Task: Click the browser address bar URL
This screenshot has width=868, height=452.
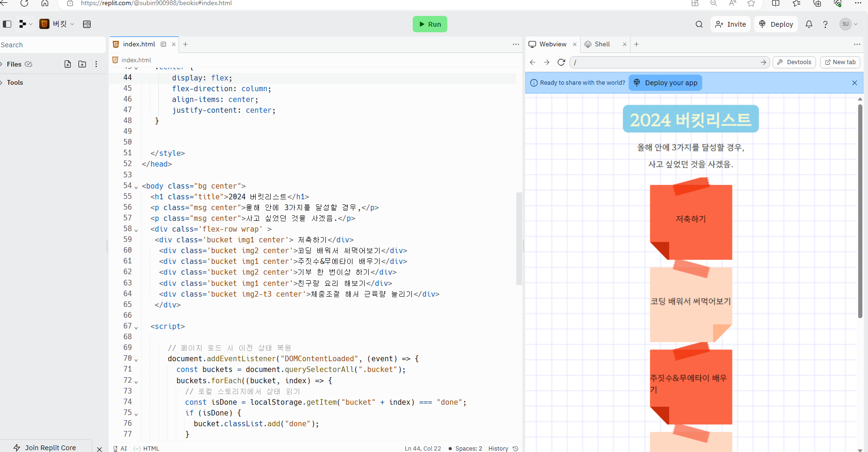Action: point(156,3)
